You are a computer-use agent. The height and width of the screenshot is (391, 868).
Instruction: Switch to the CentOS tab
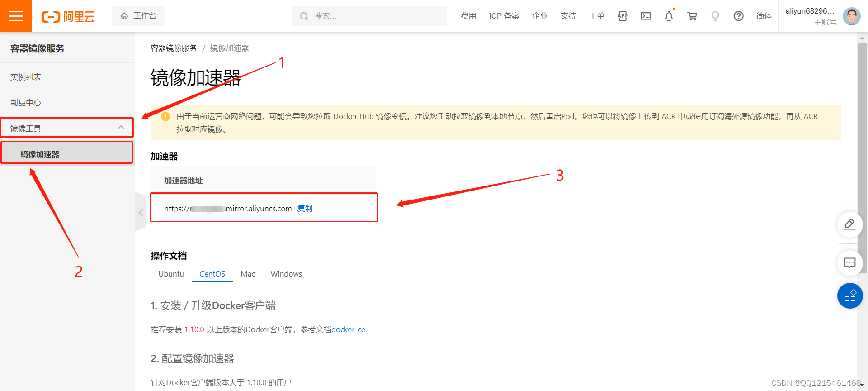212,274
